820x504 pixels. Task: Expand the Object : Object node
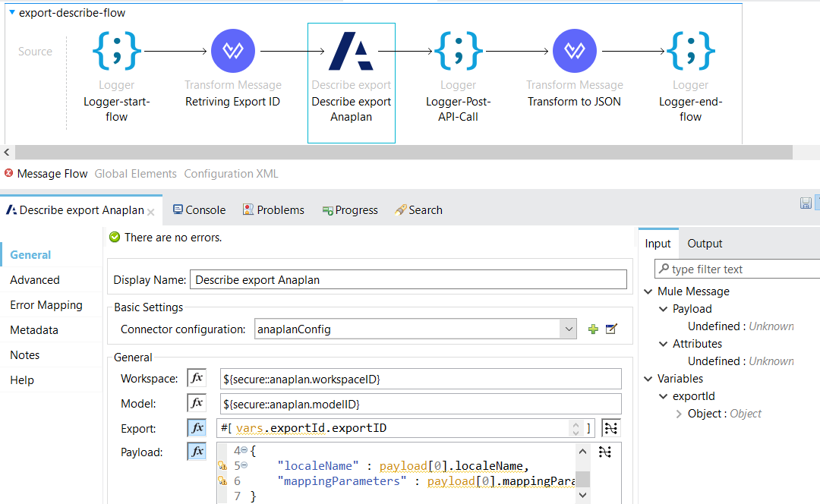click(x=678, y=414)
